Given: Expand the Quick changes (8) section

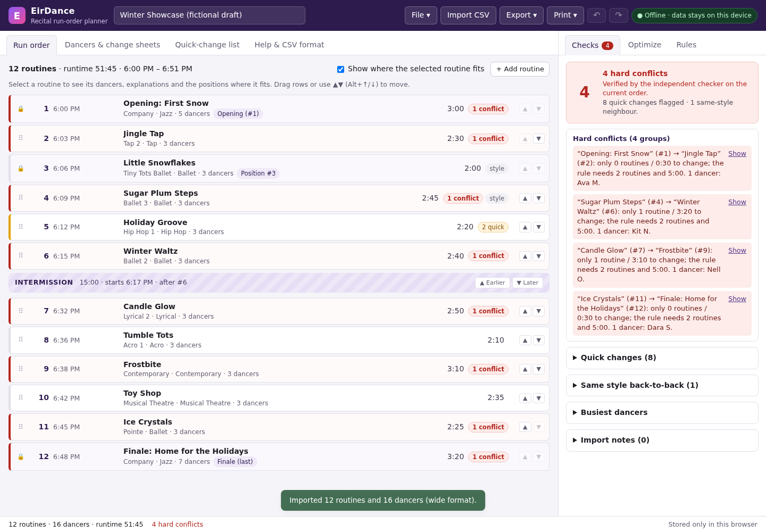Looking at the screenshot, I should pos(662,358).
